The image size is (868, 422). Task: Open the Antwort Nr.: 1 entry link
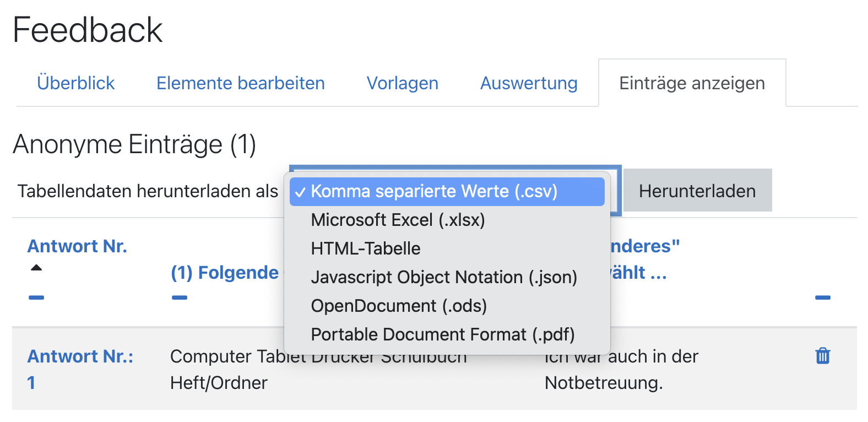pos(80,357)
